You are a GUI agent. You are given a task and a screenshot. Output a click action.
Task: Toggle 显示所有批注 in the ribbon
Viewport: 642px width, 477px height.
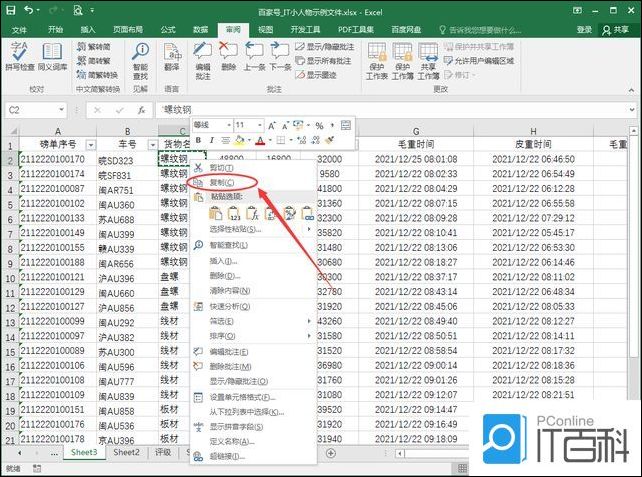[x=323, y=61]
